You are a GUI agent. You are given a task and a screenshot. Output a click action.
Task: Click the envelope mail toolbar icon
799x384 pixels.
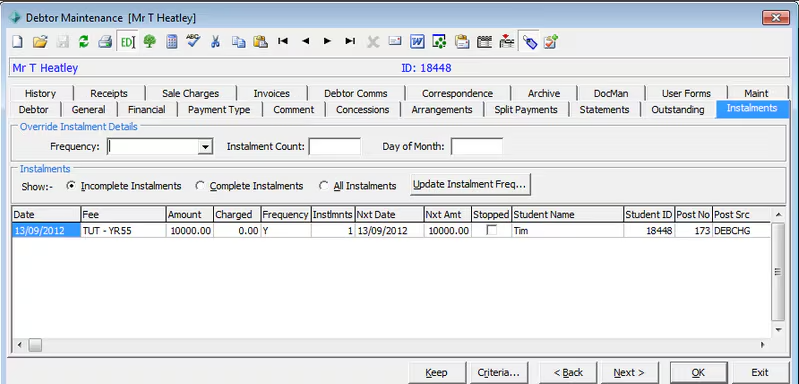point(395,41)
